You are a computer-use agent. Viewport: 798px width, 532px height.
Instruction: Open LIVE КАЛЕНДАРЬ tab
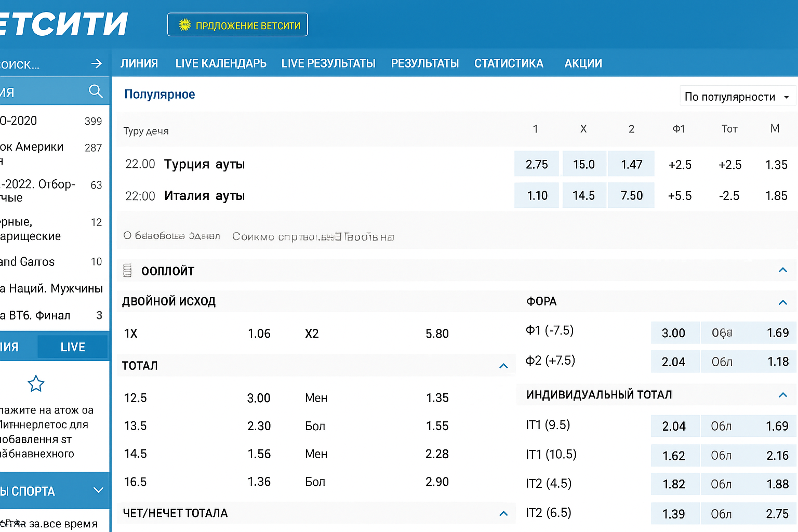click(221, 63)
